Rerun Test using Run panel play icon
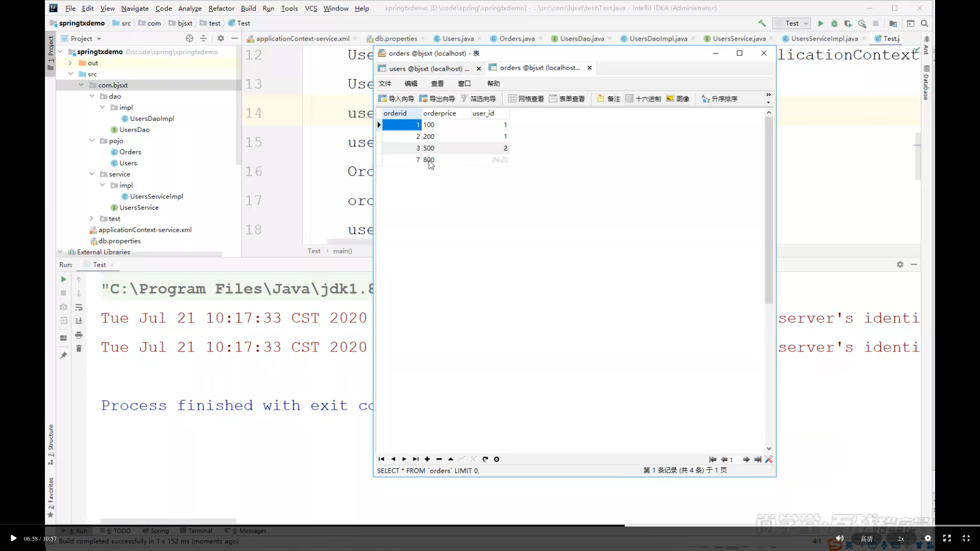This screenshot has height=551, width=980. coord(63,280)
